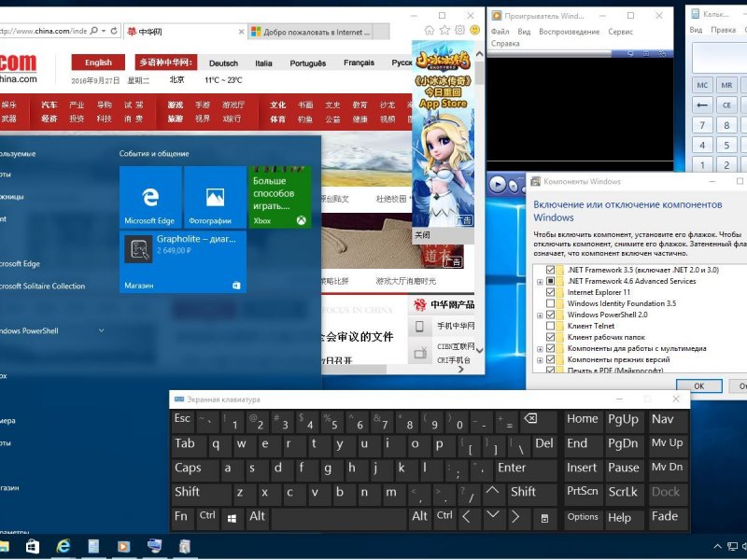Open the Справка menu in Media Player
This screenshot has height=560, width=747.
tap(505, 43)
